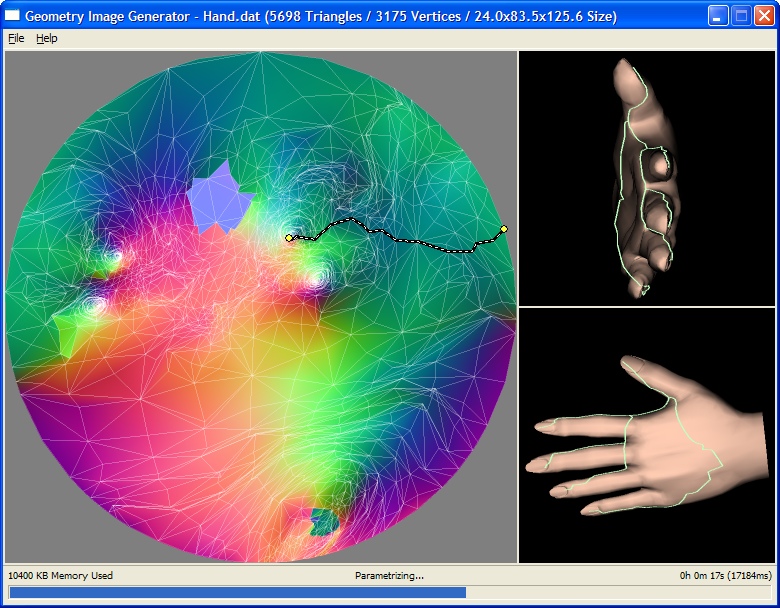Click the parametrizing progress bar
780x608 pixels.
tap(390, 592)
